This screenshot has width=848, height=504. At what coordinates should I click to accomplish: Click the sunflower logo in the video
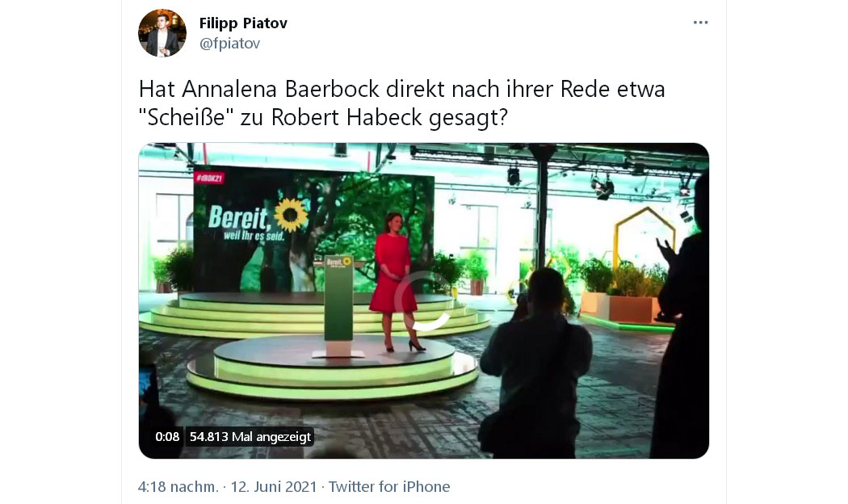point(291,214)
